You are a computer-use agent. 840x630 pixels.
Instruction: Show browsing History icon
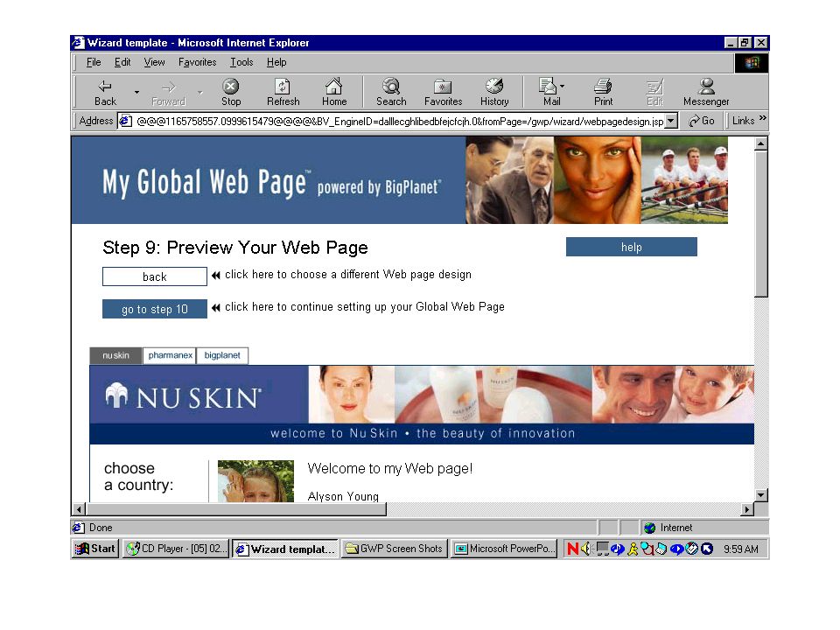pyautogui.click(x=493, y=92)
